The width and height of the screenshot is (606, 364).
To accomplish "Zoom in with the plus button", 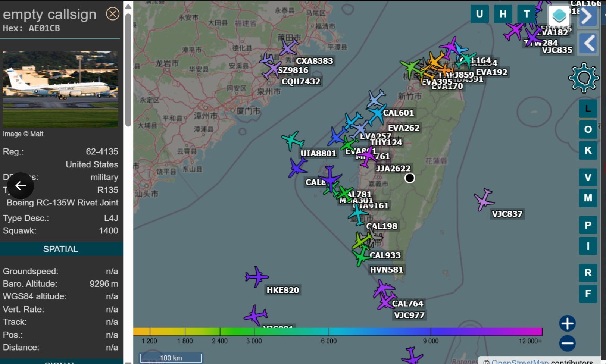I will [567, 323].
